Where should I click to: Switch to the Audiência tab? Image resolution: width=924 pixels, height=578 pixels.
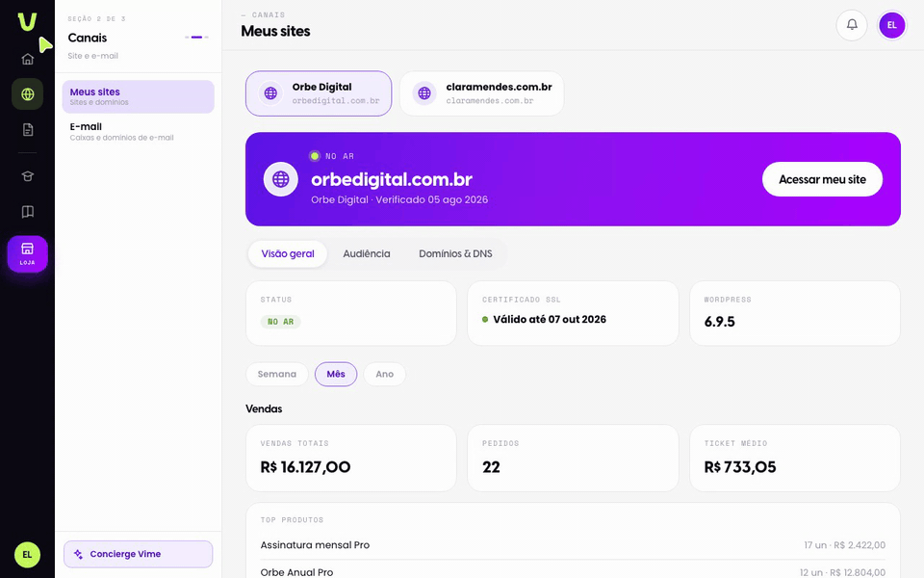click(367, 253)
